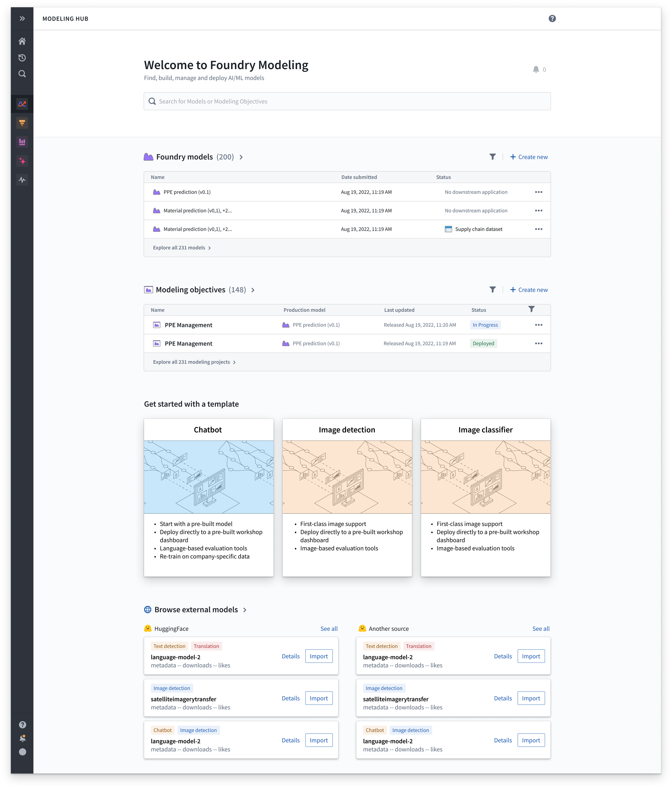Click the Models or Modeling Objectives search field
The image size is (672, 788).
tap(347, 101)
